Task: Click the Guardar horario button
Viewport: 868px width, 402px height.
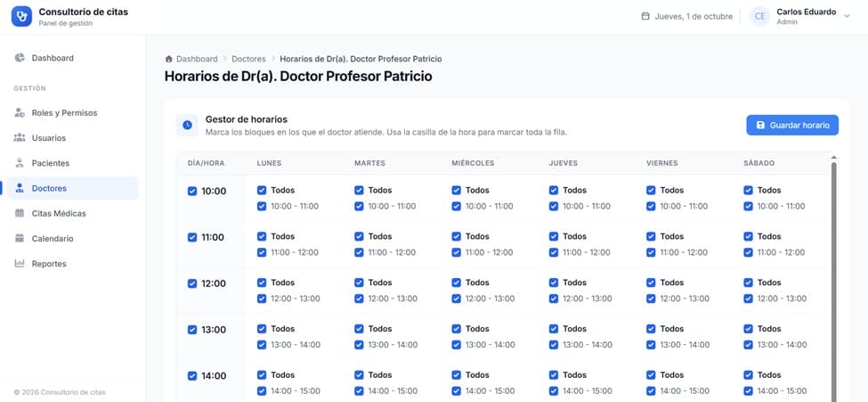Action: pos(792,126)
